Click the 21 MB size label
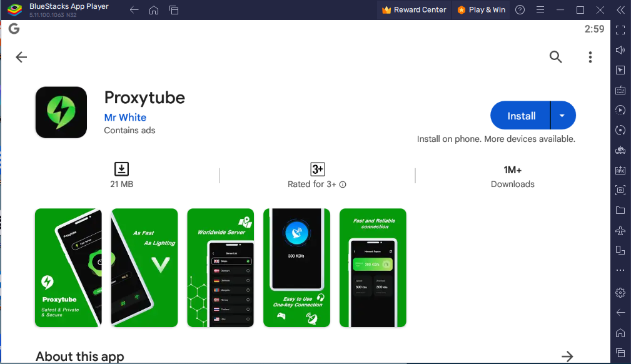The width and height of the screenshot is (631, 364). coord(121,184)
